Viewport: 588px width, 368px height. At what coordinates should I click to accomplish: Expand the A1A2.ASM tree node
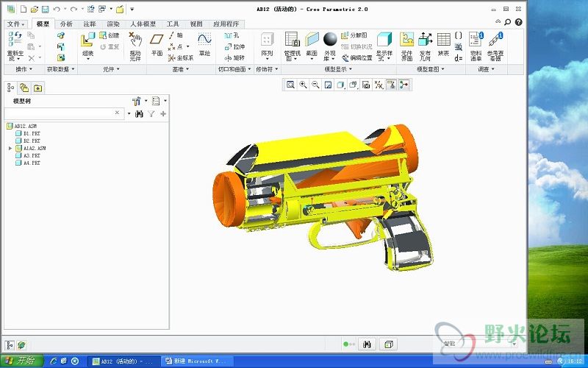[10, 148]
